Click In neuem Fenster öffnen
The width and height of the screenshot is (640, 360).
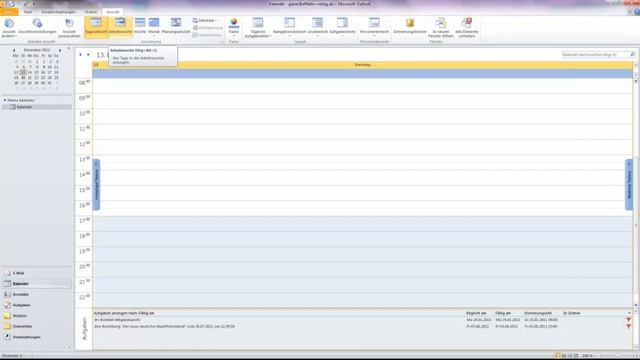(x=441, y=28)
